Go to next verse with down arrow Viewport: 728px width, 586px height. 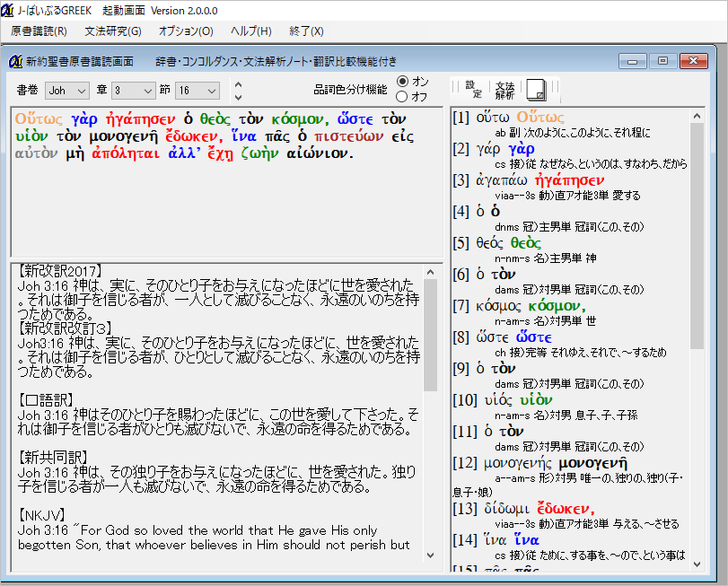point(238,98)
